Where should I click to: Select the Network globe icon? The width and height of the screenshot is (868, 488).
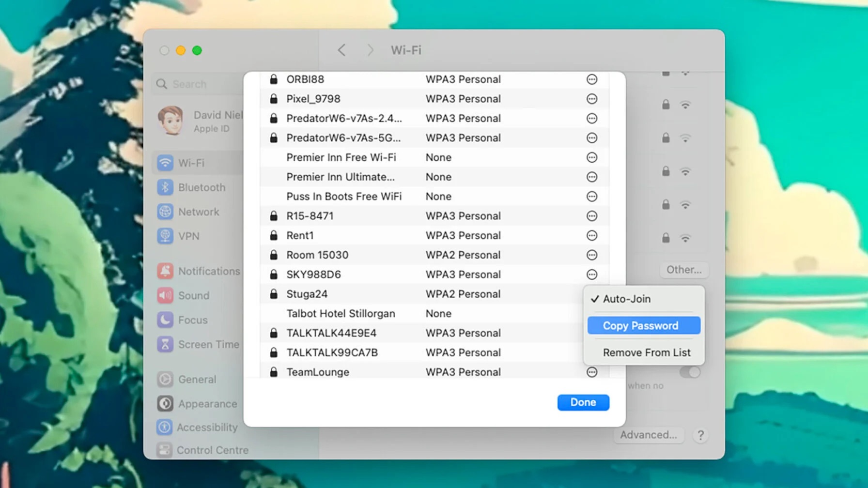(x=165, y=212)
